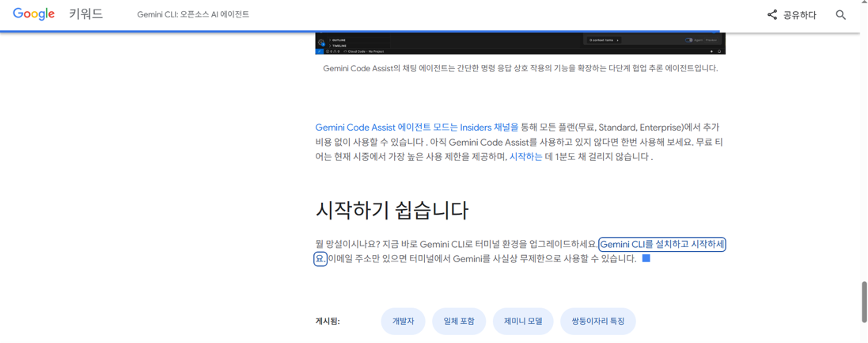The width and height of the screenshot is (868, 343).
Task: Open the 'Gemini CLI를 설치하고 시작하세요' link
Action: tap(663, 244)
